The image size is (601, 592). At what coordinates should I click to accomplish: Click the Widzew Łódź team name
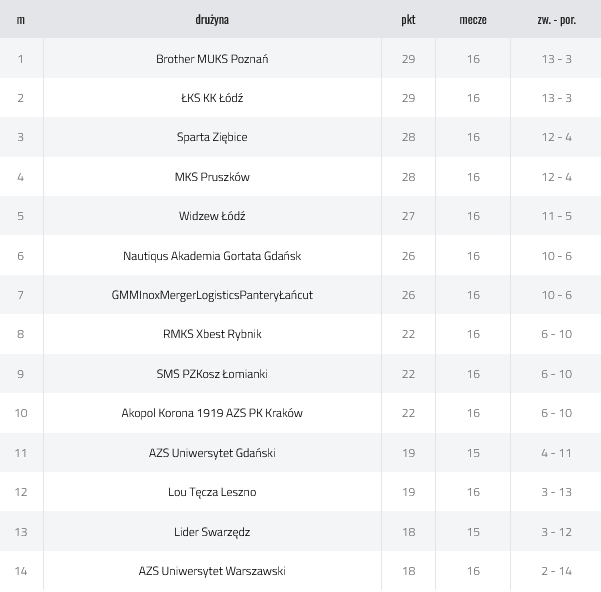pos(212,216)
